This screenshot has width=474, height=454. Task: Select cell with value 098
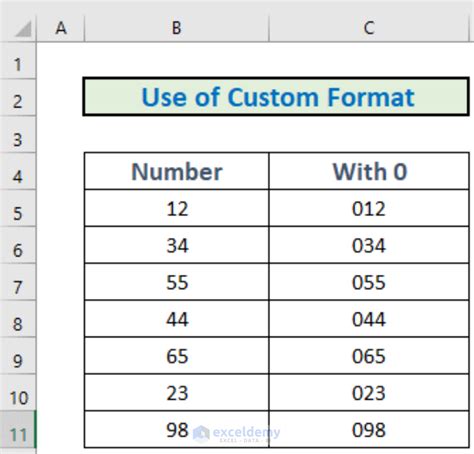tap(369, 430)
